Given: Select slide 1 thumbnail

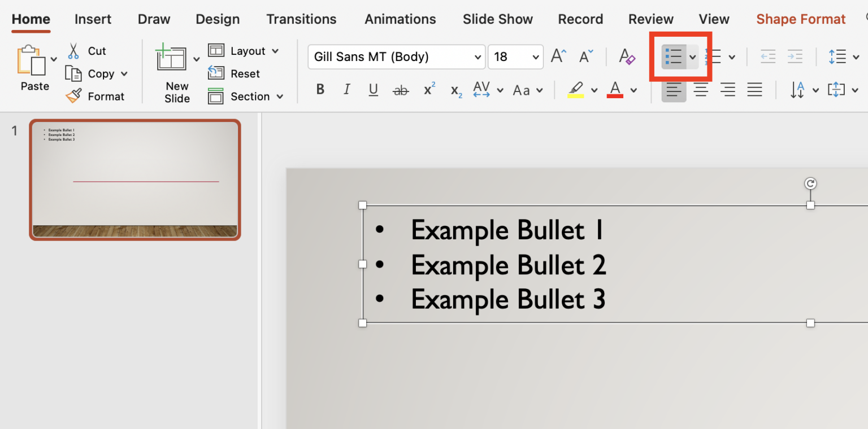Looking at the screenshot, I should [135, 180].
